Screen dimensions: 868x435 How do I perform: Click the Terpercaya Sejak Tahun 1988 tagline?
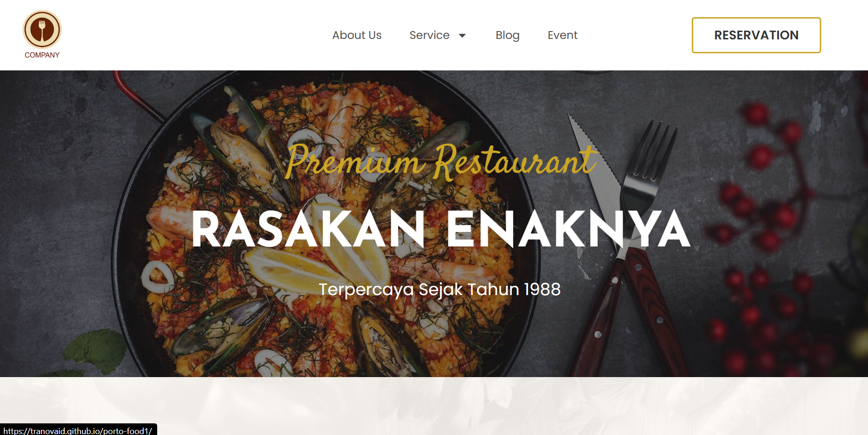coord(440,290)
